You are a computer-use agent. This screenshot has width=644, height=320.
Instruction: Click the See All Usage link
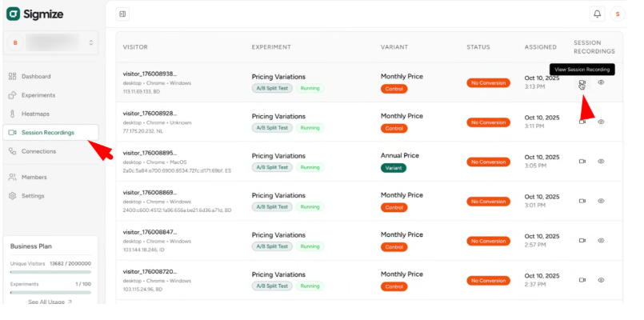point(50,302)
